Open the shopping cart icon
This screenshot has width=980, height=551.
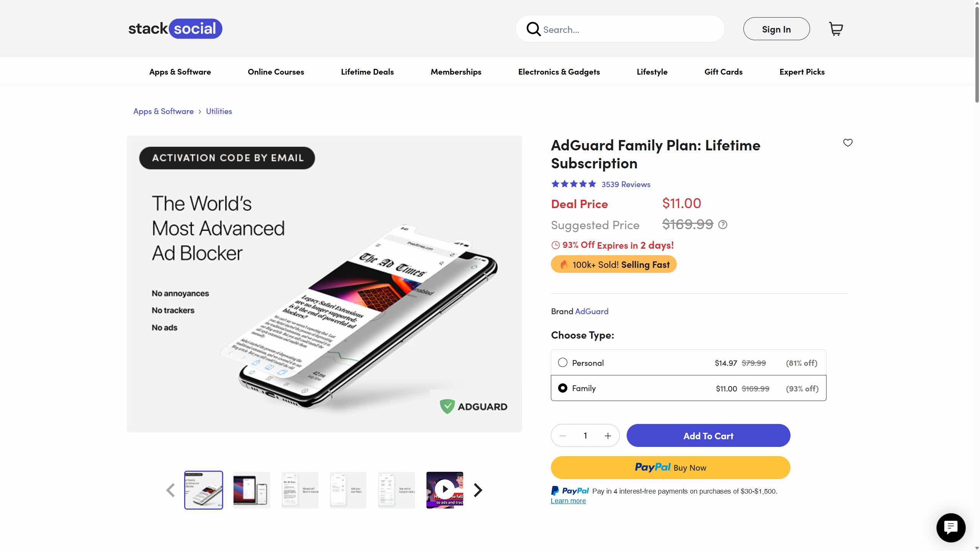pyautogui.click(x=836, y=29)
